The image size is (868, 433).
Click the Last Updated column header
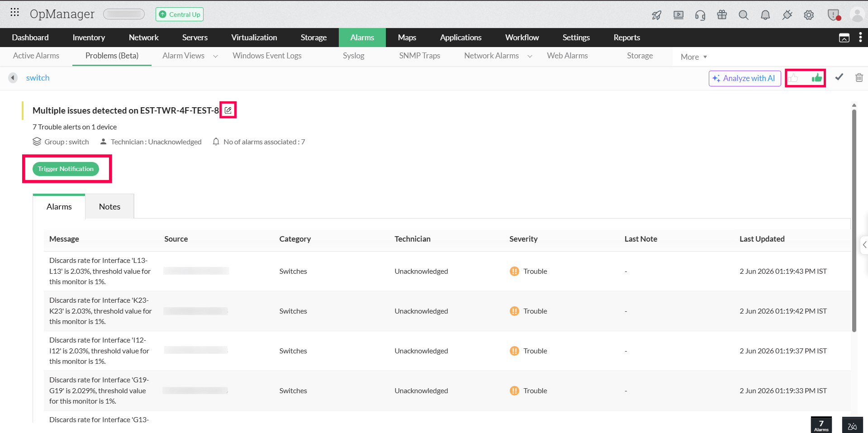762,239
